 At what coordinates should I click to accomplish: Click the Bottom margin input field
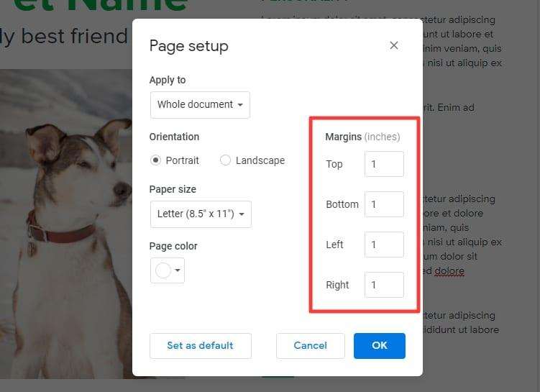tap(384, 204)
